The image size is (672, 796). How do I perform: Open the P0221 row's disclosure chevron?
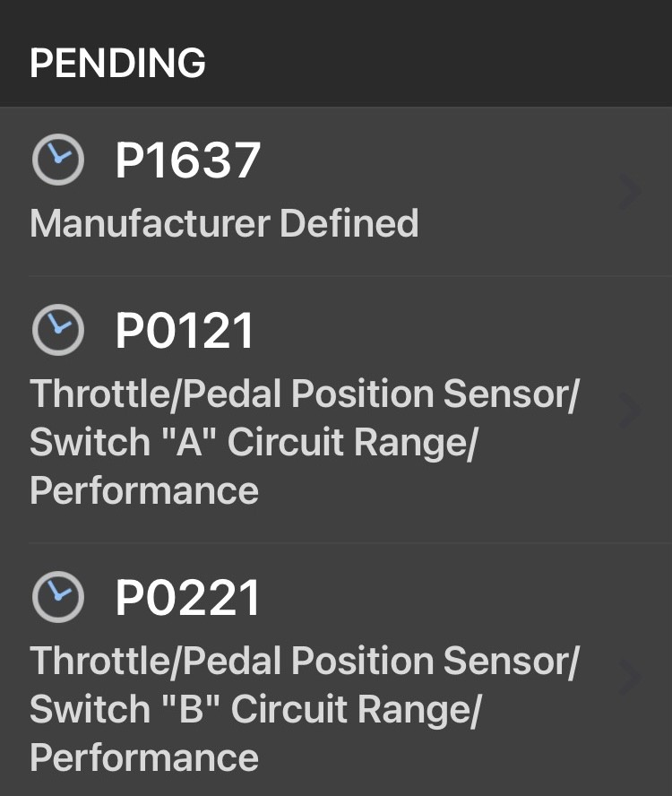click(630, 677)
